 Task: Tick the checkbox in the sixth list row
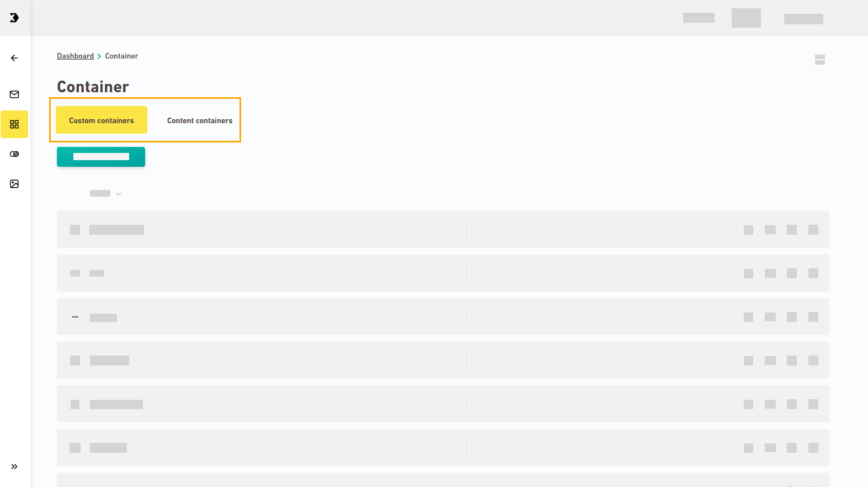pos(75,448)
